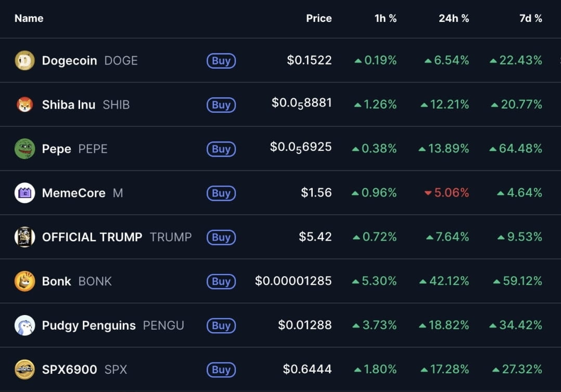
Task: Click the Dogecoin logo icon
Action: (24, 60)
